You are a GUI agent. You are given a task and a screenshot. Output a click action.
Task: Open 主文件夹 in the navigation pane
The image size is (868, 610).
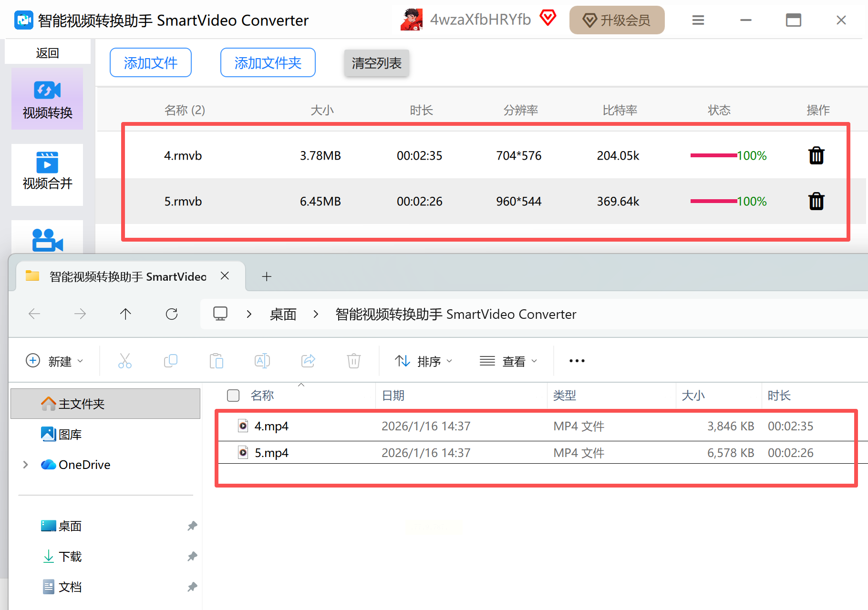[x=105, y=404]
